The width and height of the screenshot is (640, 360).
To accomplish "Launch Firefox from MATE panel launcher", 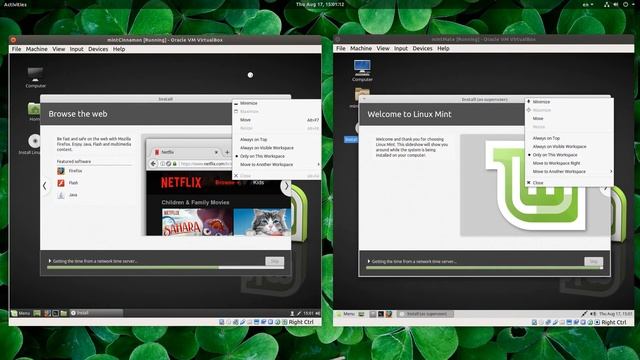I will click(389, 314).
